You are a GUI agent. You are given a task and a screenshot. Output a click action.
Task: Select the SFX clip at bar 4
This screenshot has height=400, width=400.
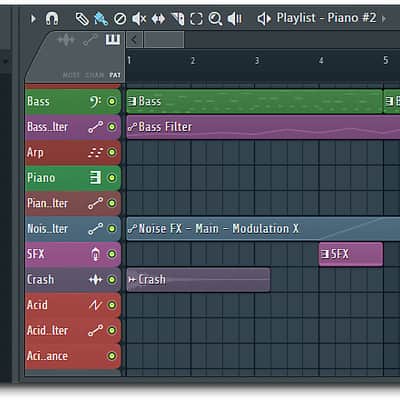351,254
